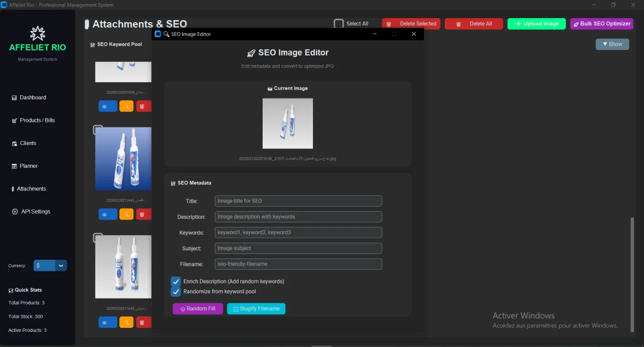This screenshot has width=644, height=347.
Task: Expand the panel with the Show button
Action: (x=612, y=44)
